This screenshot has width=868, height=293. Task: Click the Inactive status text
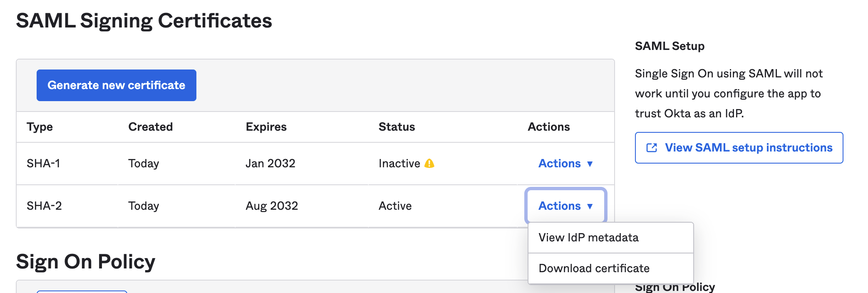pyautogui.click(x=399, y=164)
